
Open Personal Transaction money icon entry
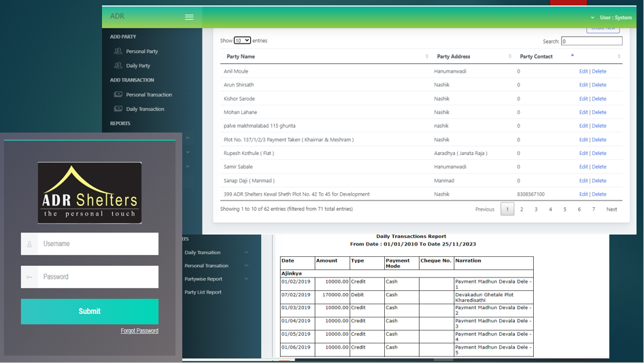tap(118, 94)
